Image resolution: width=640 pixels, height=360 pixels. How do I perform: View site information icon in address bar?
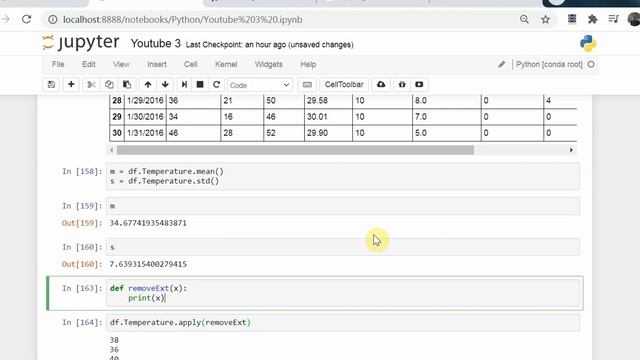point(53,19)
